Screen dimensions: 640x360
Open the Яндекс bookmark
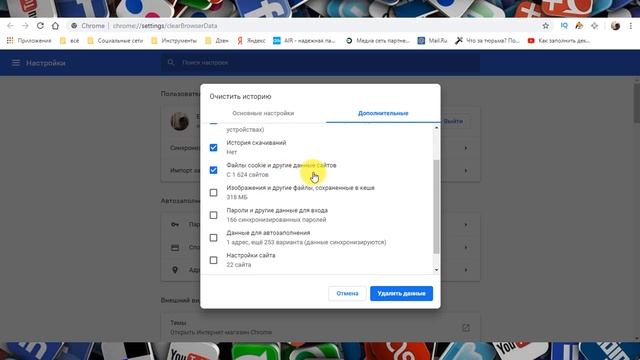pyautogui.click(x=251, y=41)
